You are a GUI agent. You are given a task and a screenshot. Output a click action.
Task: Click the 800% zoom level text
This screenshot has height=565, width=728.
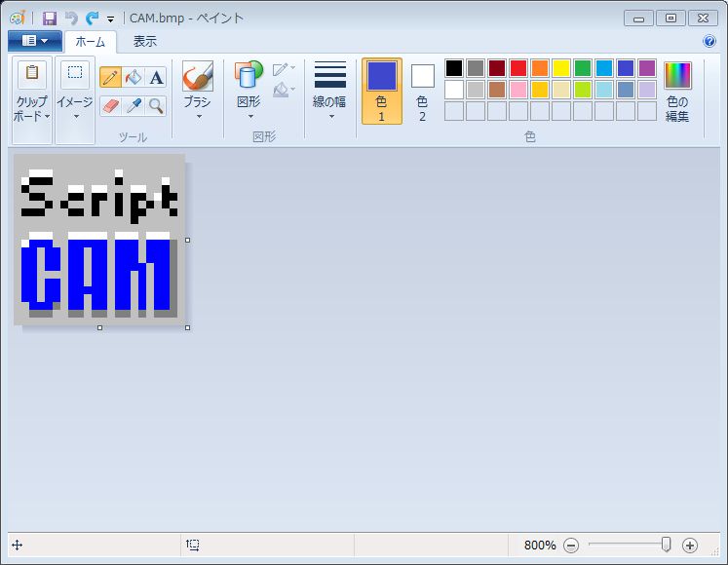coord(540,546)
